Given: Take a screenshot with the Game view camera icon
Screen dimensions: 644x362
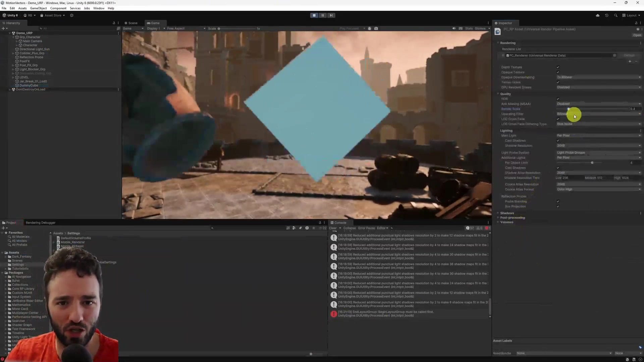Looking at the screenshot, I should pyautogui.click(x=376, y=28).
